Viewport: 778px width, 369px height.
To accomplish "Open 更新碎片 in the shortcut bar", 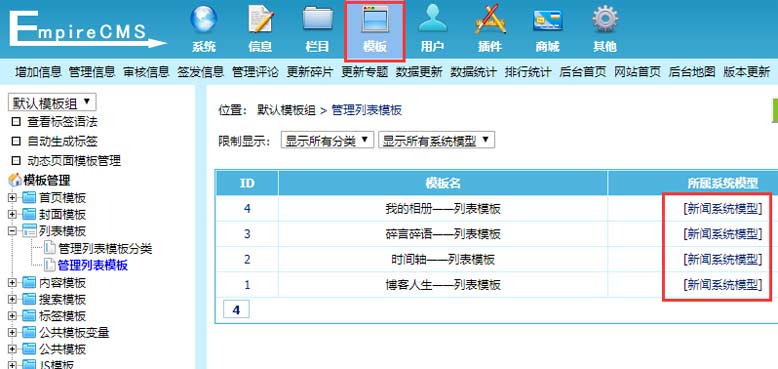I will click(310, 72).
